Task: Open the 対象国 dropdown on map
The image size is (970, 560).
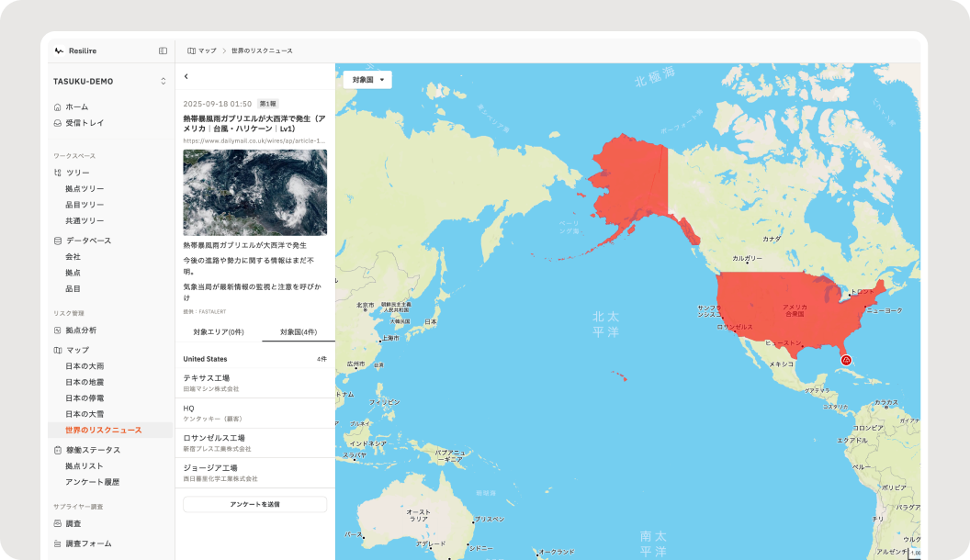Action: tap(367, 80)
